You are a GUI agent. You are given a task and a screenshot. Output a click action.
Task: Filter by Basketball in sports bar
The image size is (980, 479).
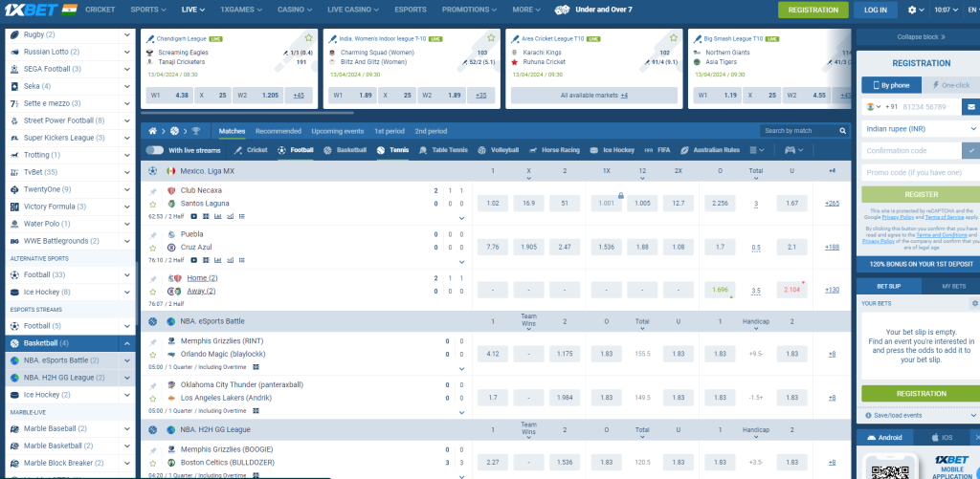(x=345, y=150)
